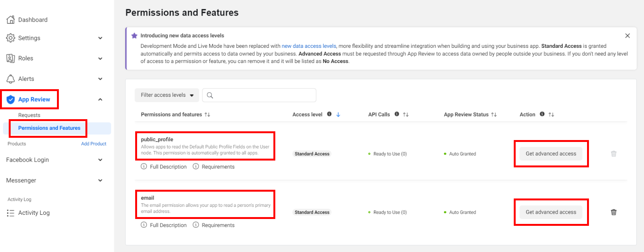This screenshot has width=644, height=252.
Task: Click the API Calls info icon
Action: coord(396,114)
